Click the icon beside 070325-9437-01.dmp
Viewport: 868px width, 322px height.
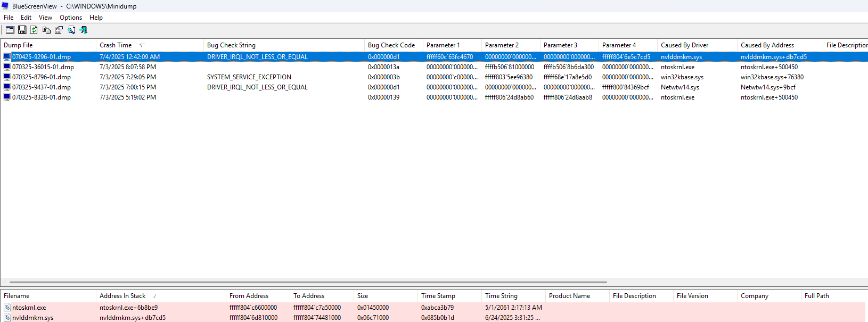click(7, 87)
